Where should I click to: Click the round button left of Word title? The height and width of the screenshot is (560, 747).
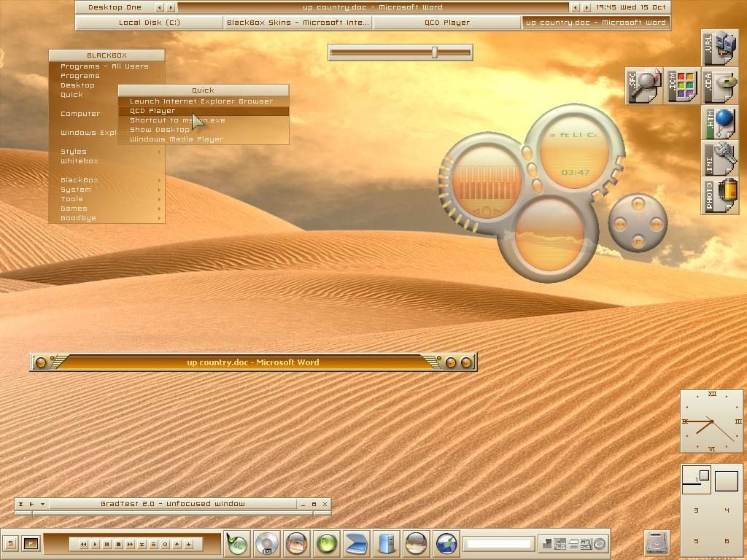tap(41, 362)
